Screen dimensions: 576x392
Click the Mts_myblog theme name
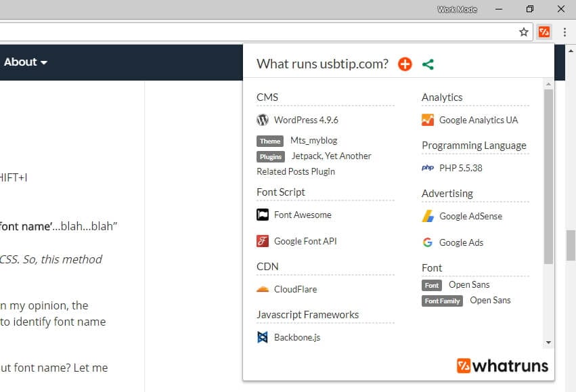[x=313, y=141]
